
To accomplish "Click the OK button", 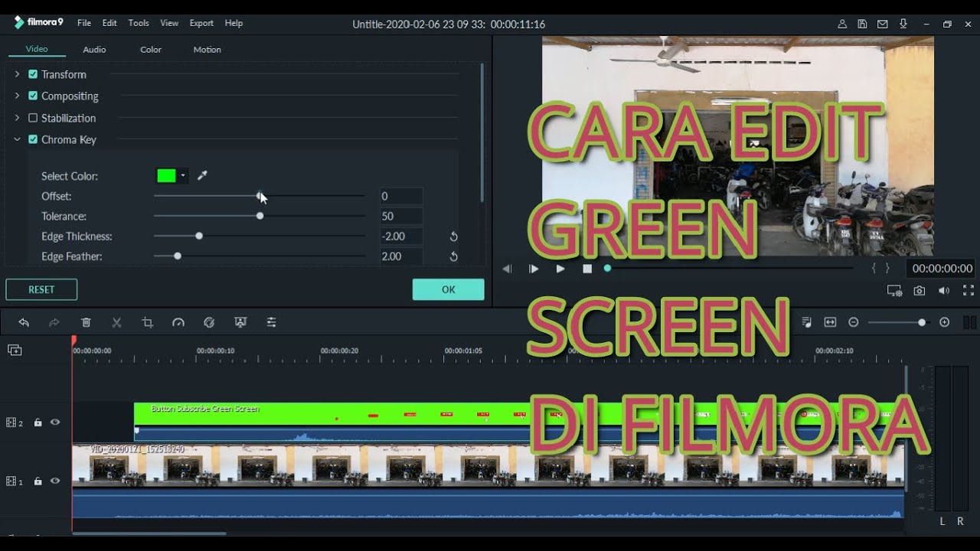I will tap(449, 289).
